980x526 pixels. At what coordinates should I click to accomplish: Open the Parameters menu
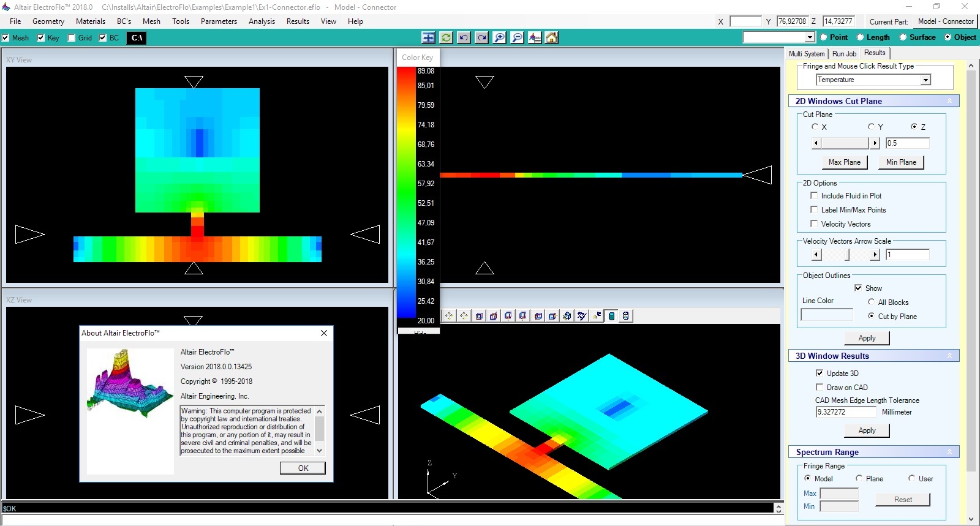[219, 21]
